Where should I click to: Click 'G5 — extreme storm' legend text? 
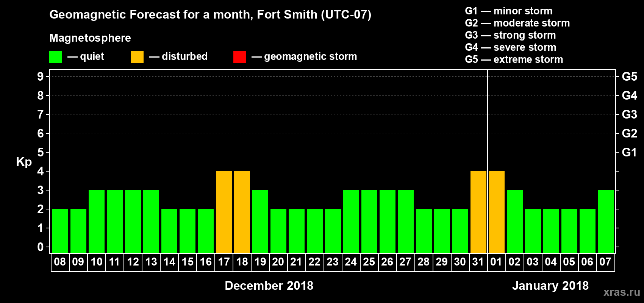(514, 59)
